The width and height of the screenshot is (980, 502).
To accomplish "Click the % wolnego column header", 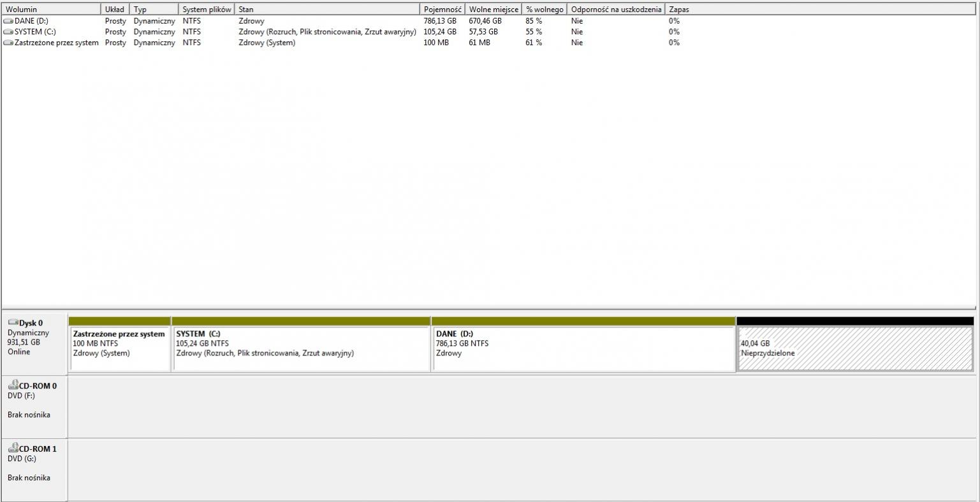I will (x=544, y=10).
